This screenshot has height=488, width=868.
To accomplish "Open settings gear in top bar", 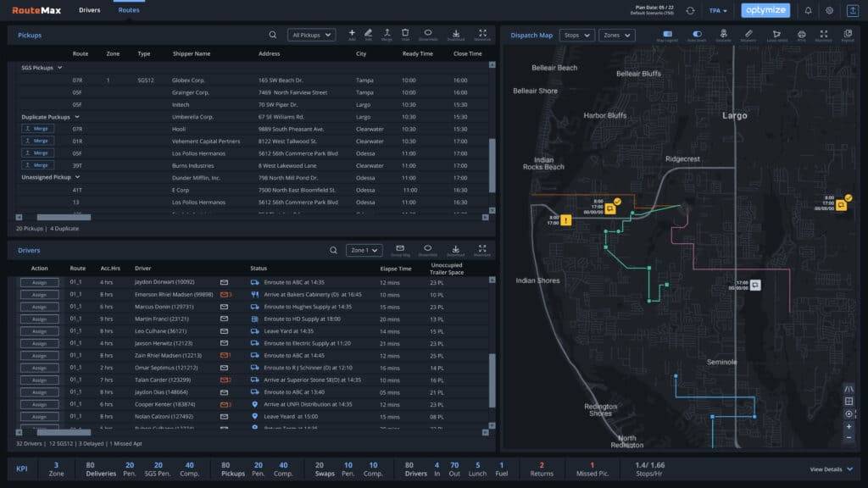I will [x=829, y=10].
